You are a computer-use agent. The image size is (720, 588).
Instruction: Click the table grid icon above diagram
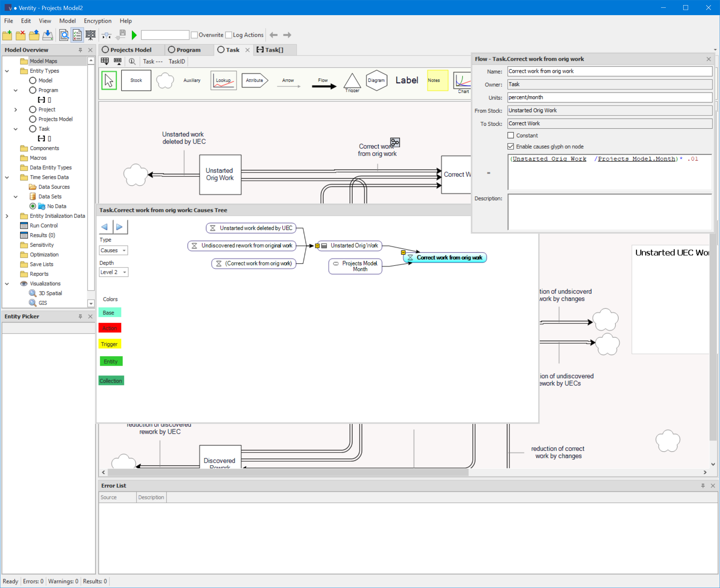(x=105, y=61)
